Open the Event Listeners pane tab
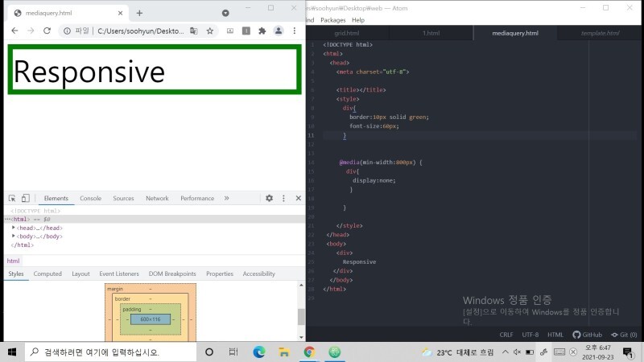The width and height of the screenshot is (644, 362). point(119,274)
